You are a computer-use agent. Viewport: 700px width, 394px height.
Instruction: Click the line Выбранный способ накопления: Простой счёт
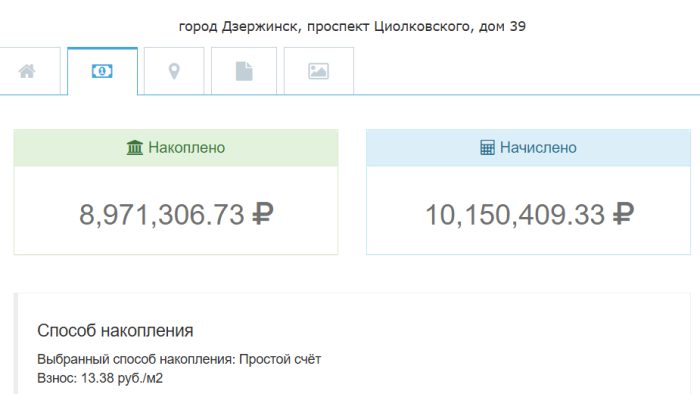179,359
